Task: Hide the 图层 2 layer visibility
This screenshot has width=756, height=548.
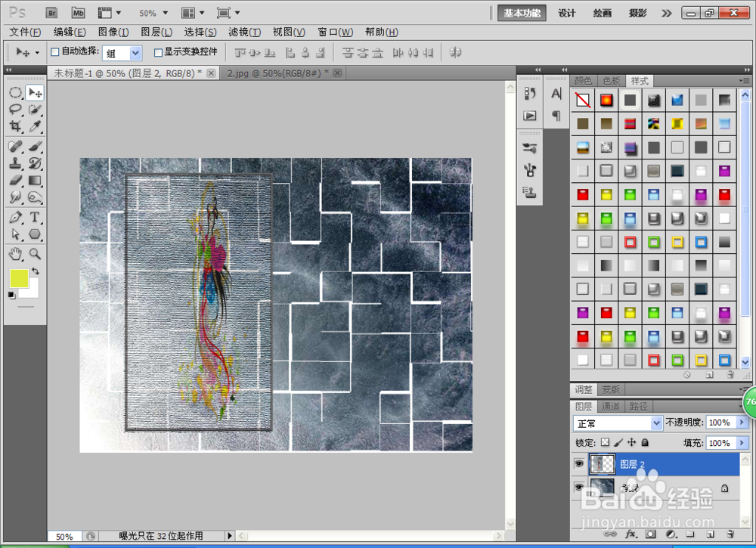Action: point(578,463)
